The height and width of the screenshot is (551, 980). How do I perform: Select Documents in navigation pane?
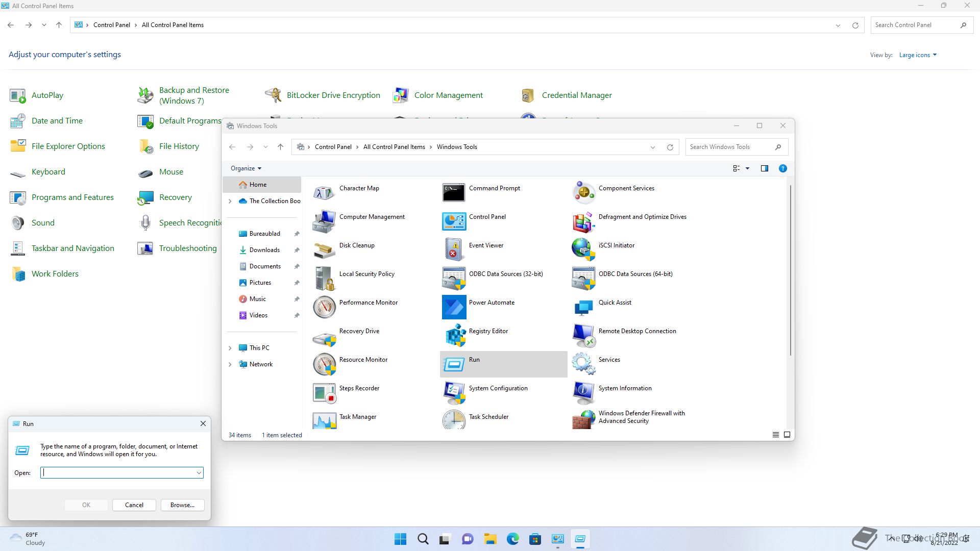click(265, 266)
